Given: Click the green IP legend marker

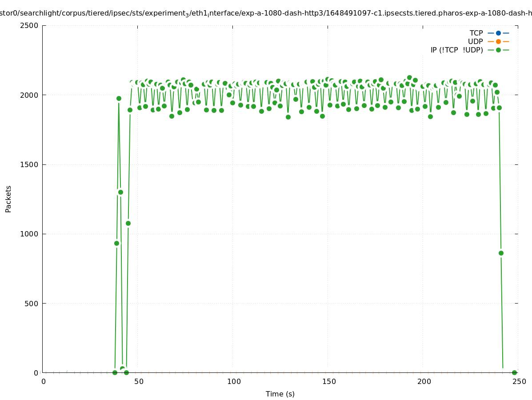Looking at the screenshot, I should point(498,50).
